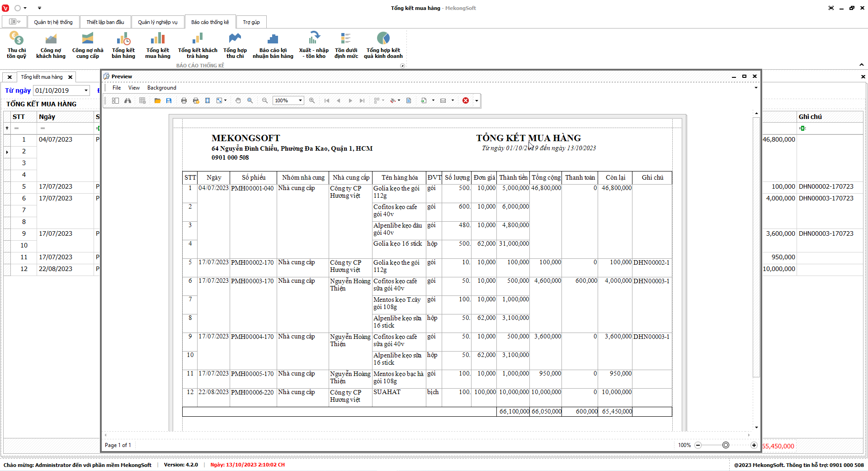
Task: Open the Thu chi tồn quỹ report
Action: coord(17,45)
